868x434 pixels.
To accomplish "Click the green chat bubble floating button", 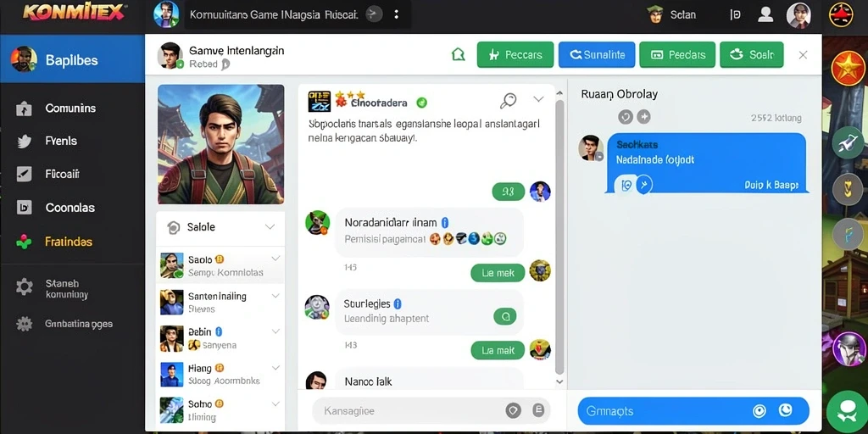I will pyautogui.click(x=847, y=411).
